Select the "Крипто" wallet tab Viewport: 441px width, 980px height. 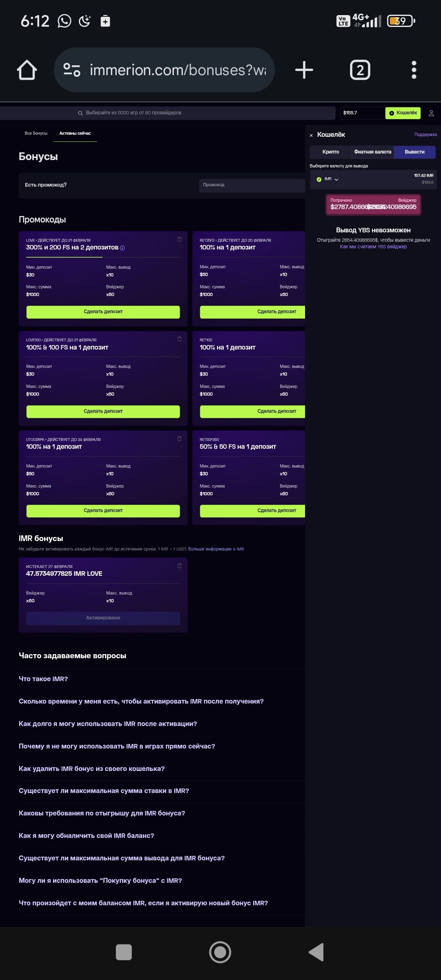click(x=331, y=152)
